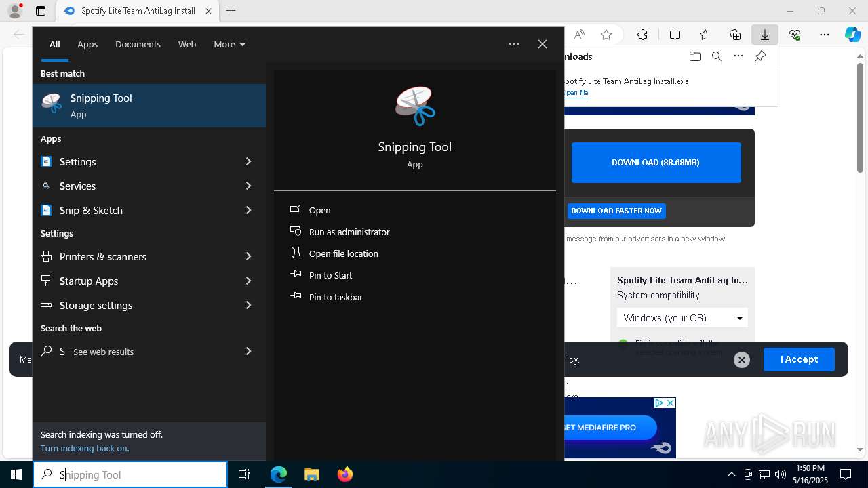The height and width of the screenshot is (488, 868).
Task: Click DOWNLOAD FASTER NOW button
Action: point(616,211)
